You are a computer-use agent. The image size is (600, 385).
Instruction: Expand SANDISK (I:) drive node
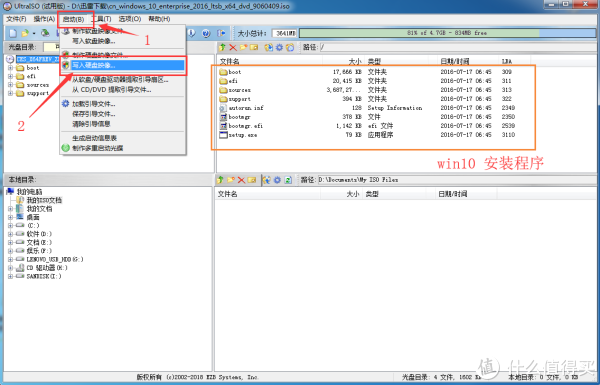[x=10, y=276]
